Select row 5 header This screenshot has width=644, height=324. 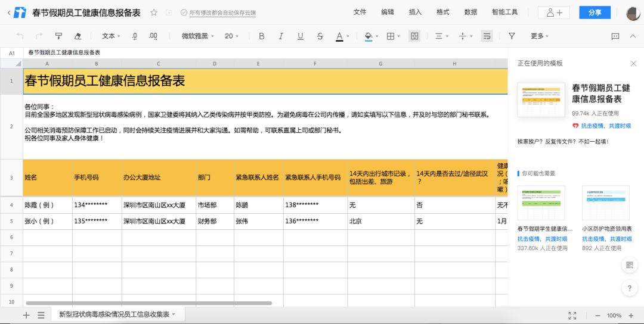click(x=11, y=222)
